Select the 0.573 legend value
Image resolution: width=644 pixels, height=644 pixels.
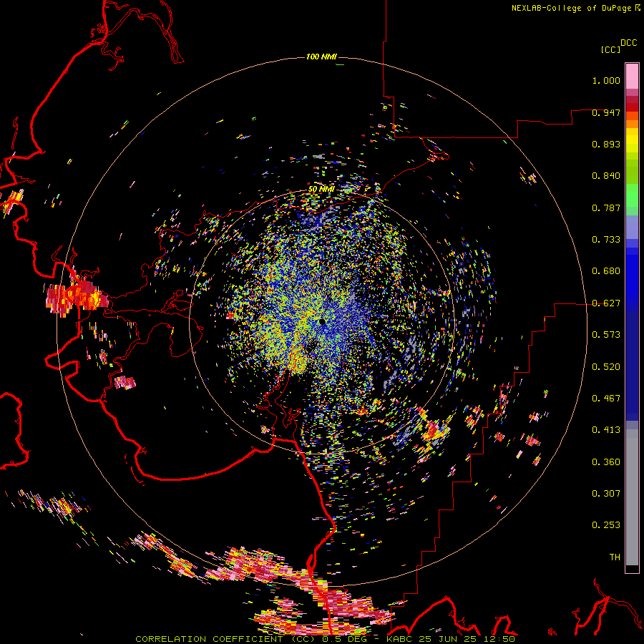pyautogui.click(x=606, y=335)
